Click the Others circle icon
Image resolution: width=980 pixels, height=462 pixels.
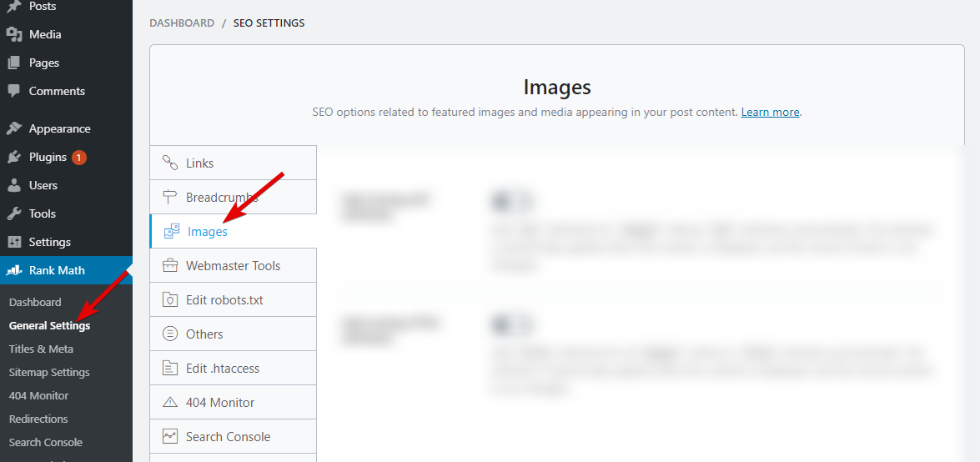pos(170,334)
